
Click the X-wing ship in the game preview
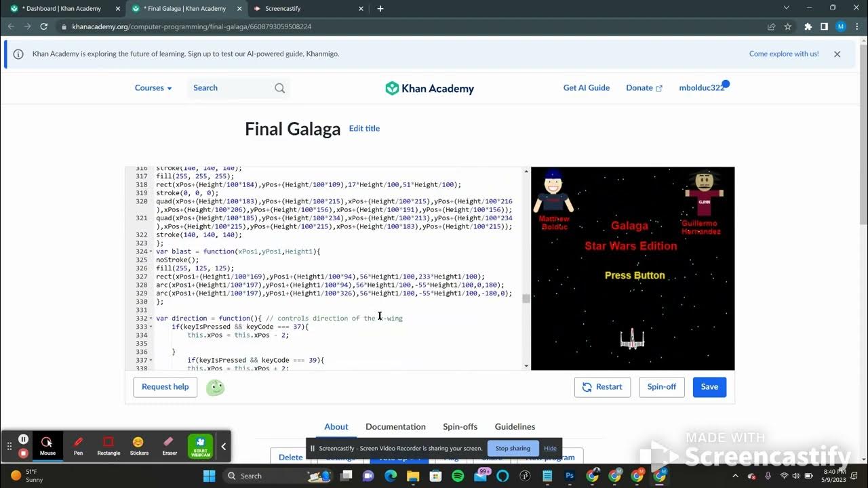(632, 338)
